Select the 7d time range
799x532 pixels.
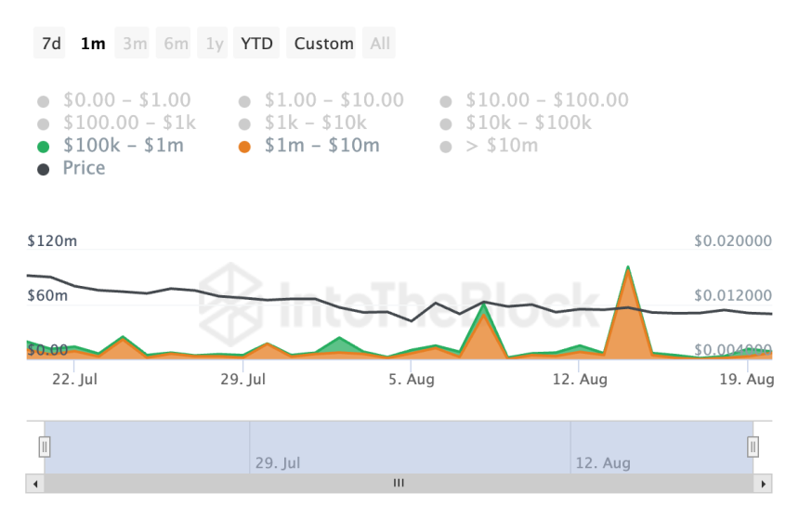pos(51,44)
